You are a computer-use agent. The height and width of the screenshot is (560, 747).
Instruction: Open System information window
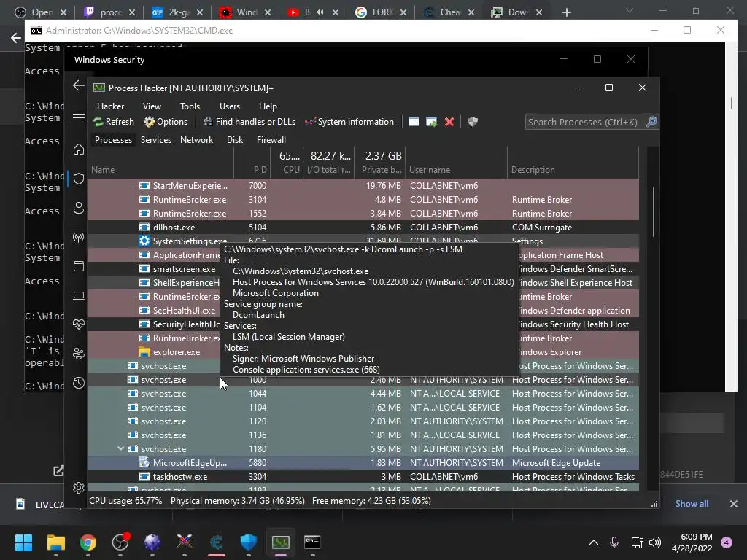[x=349, y=122]
